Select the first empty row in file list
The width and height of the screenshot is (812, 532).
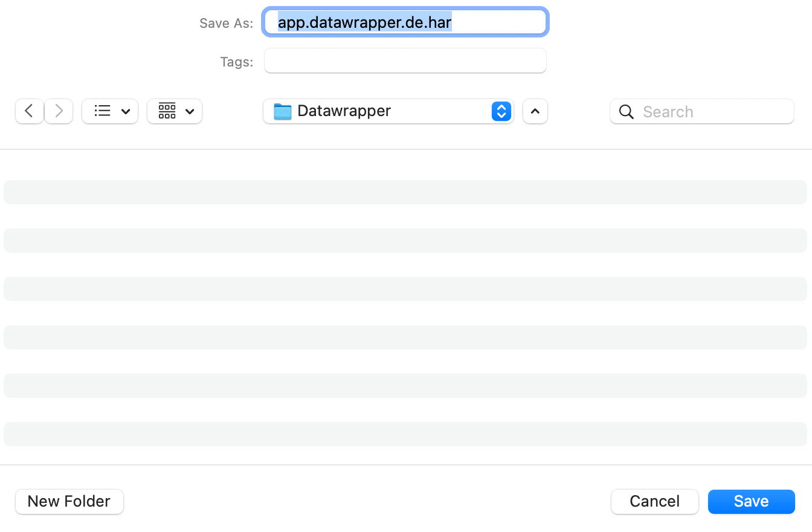(x=405, y=192)
